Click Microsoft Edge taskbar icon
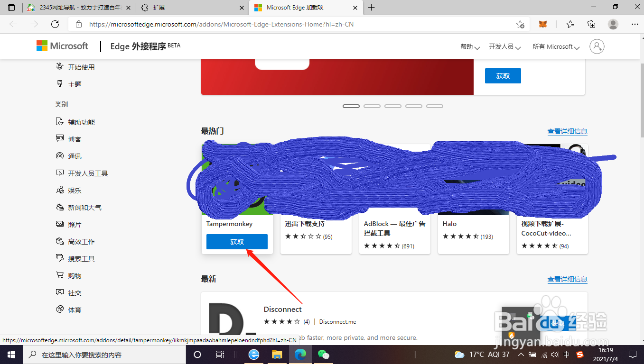Screen dimensions: 644x364 point(300,355)
